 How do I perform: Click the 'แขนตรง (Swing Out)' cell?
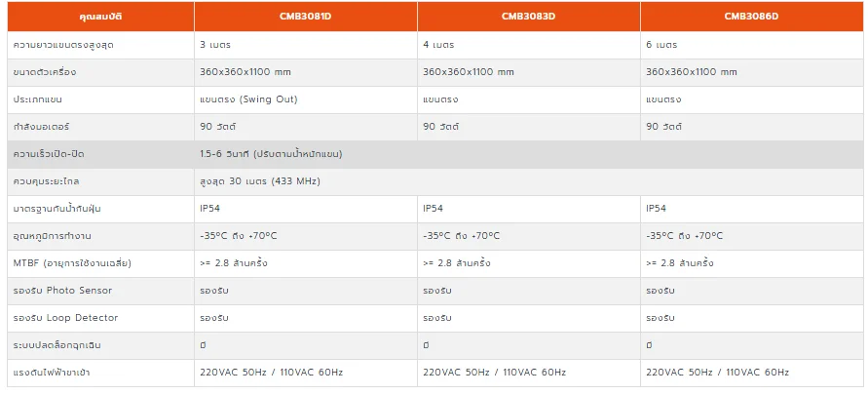[306, 99]
